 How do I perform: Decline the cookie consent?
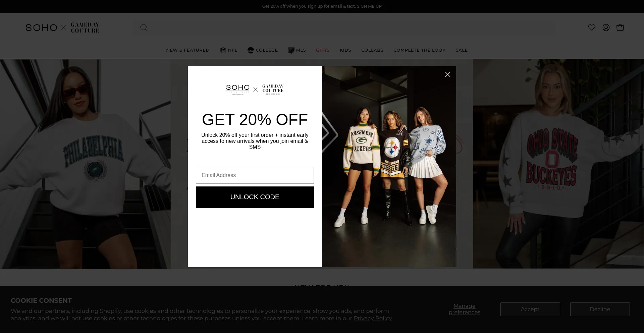(x=600, y=309)
